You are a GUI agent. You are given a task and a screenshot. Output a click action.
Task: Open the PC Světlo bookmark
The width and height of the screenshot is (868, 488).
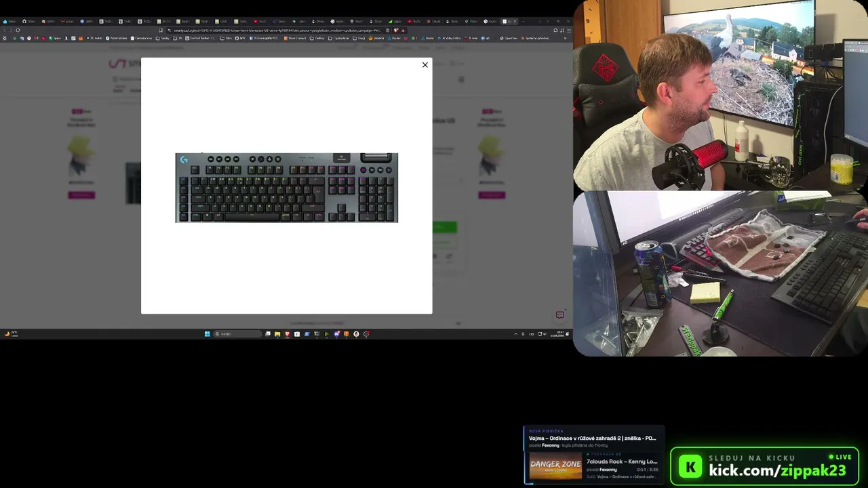click(x=95, y=38)
